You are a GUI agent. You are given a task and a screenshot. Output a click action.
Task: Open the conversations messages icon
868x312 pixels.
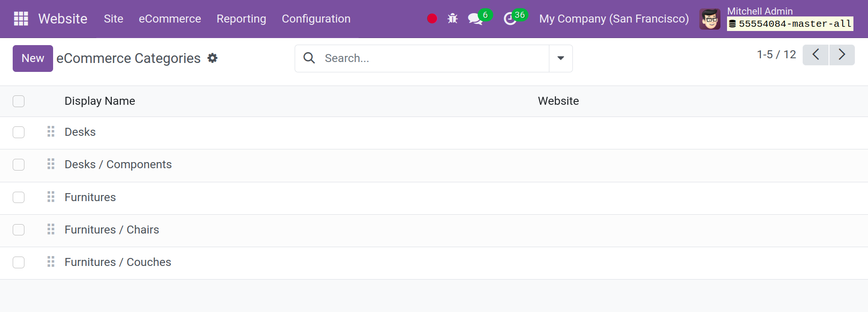pyautogui.click(x=475, y=19)
